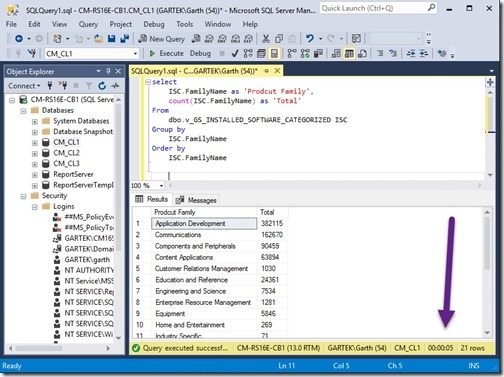Click the results grid vertical scrollbar
This screenshot has height=377, width=504.
487,272
